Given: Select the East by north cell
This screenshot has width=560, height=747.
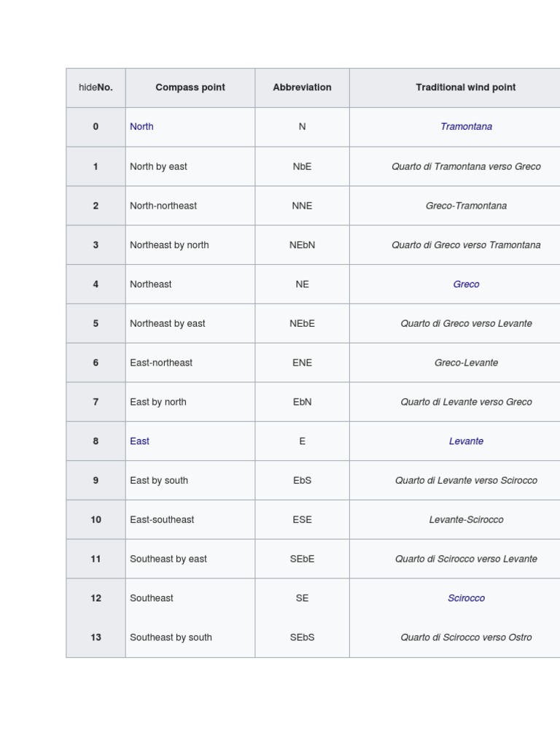Looking at the screenshot, I should (x=190, y=402).
